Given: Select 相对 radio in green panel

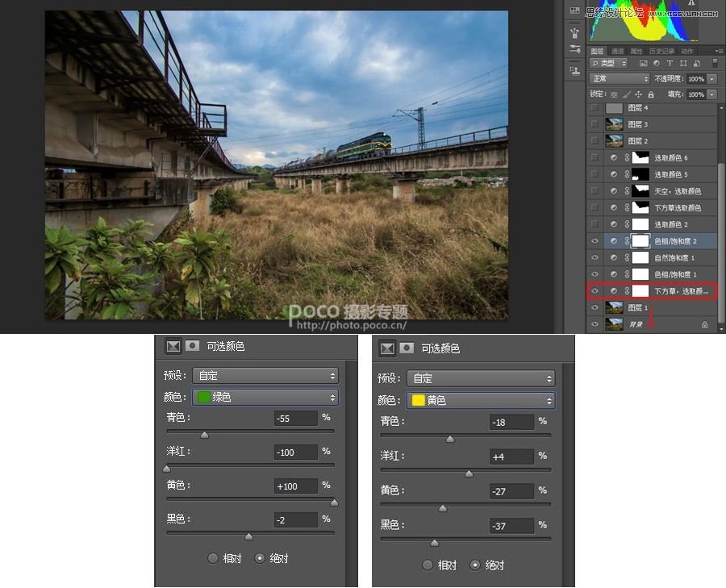Looking at the screenshot, I should coord(213,558).
